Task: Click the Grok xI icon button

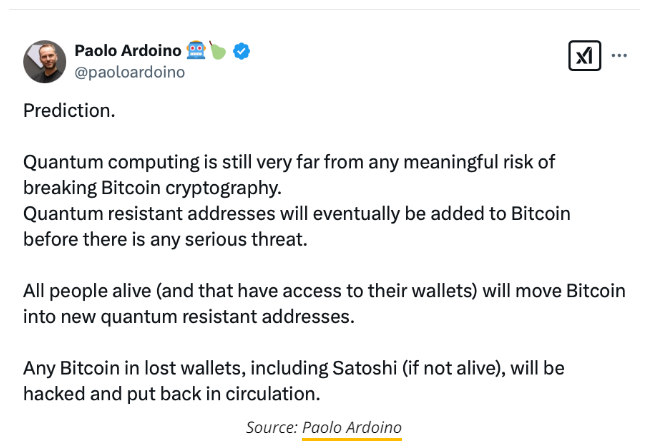Action: tap(584, 55)
